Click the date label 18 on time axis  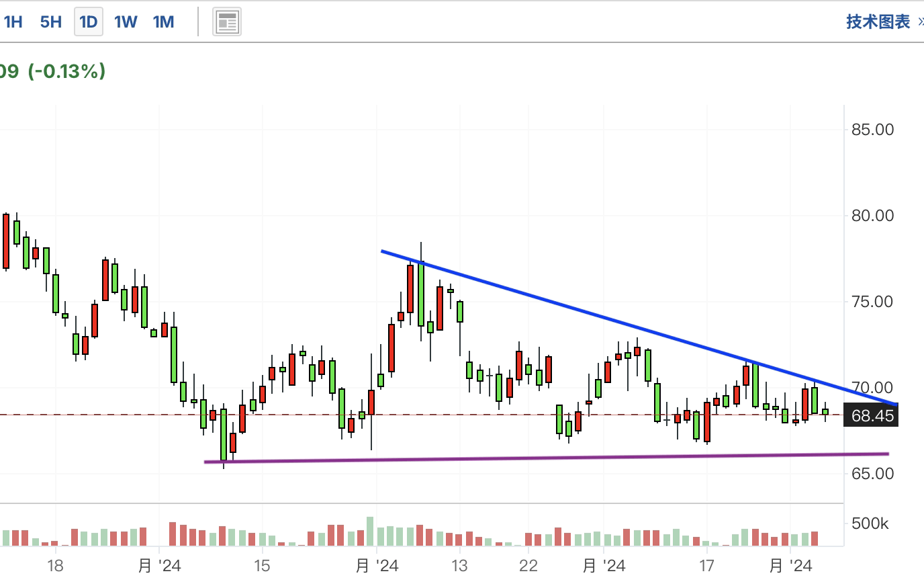tap(55, 566)
